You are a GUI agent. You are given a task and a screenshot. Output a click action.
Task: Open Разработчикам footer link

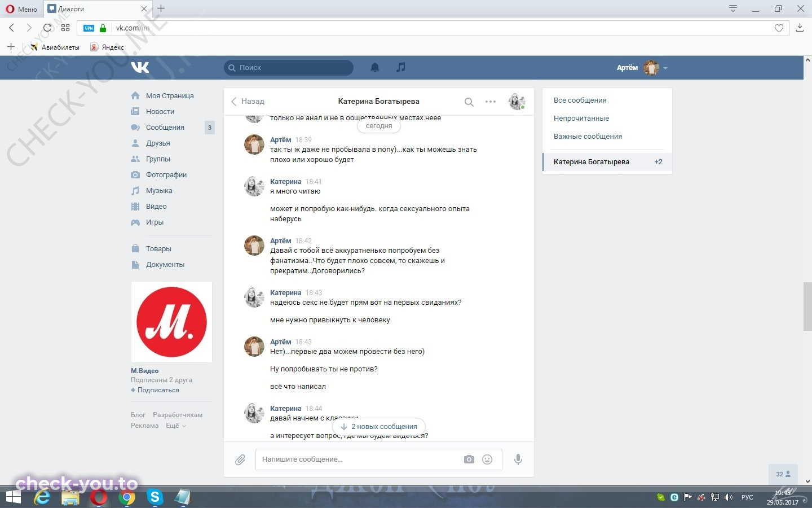[x=178, y=415]
